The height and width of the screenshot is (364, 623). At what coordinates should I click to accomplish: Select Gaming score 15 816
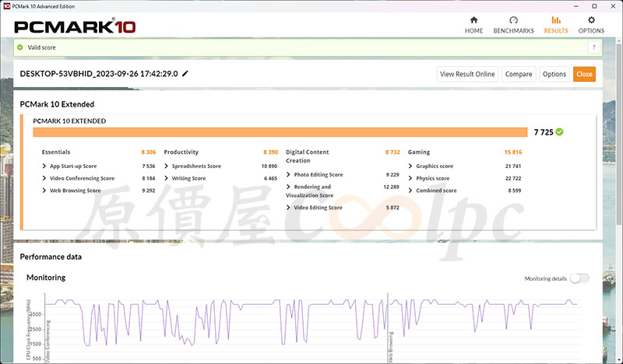coord(513,152)
